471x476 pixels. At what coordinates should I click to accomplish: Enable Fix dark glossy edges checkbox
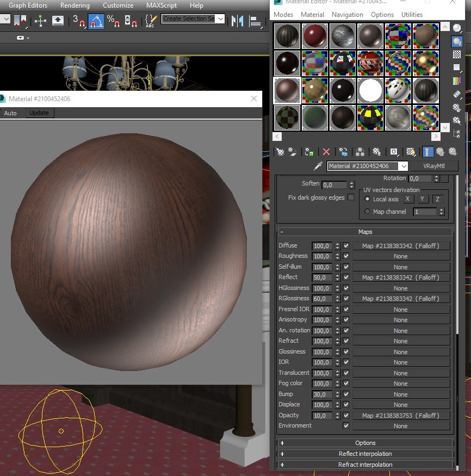click(351, 197)
